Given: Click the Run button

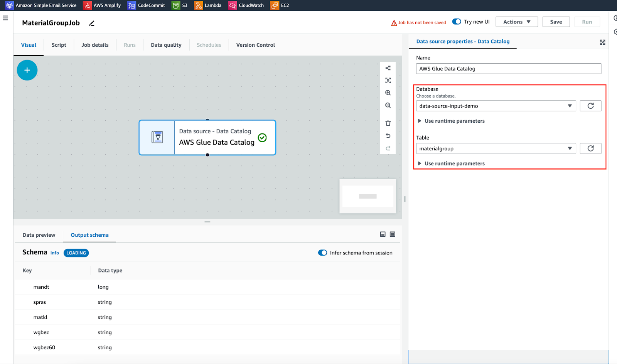Looking at the screenshot, I should (x=587, y=22).
